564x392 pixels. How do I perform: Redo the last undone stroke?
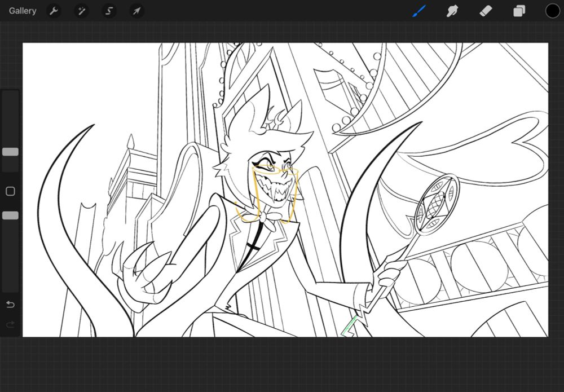[10, 325]
